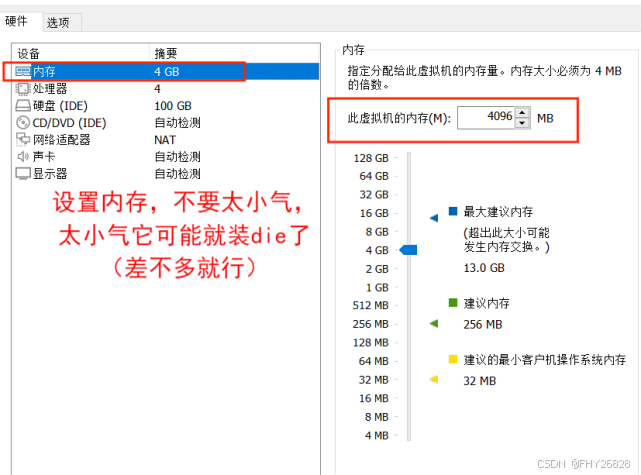Click the 256 MB recommended memory value
641x475 pixels.
click(483, 325)
